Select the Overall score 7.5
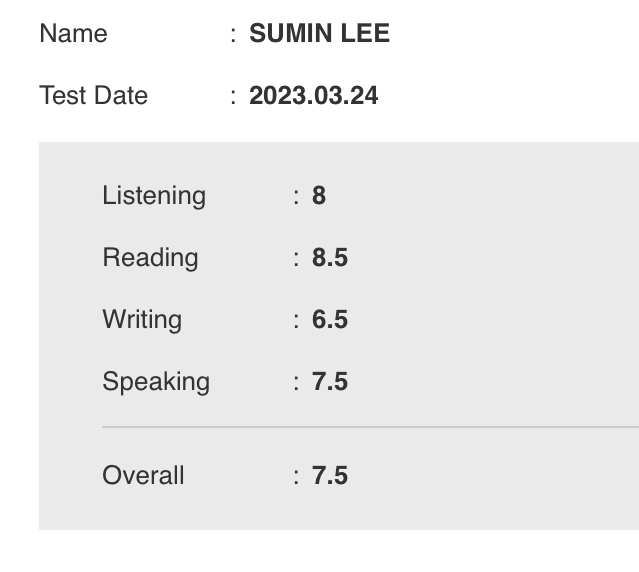639x572 pixels. [330, 475]
